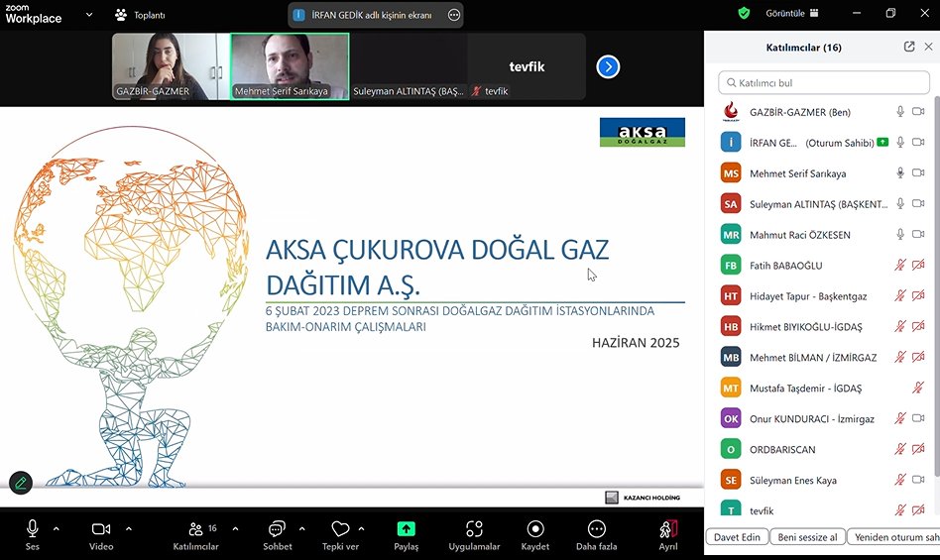Viewport: 940px width, 560px height.
Task: Select Hikmet BIYIKOĞLU-İGDAŞ participant name
Action: [806, 327]
